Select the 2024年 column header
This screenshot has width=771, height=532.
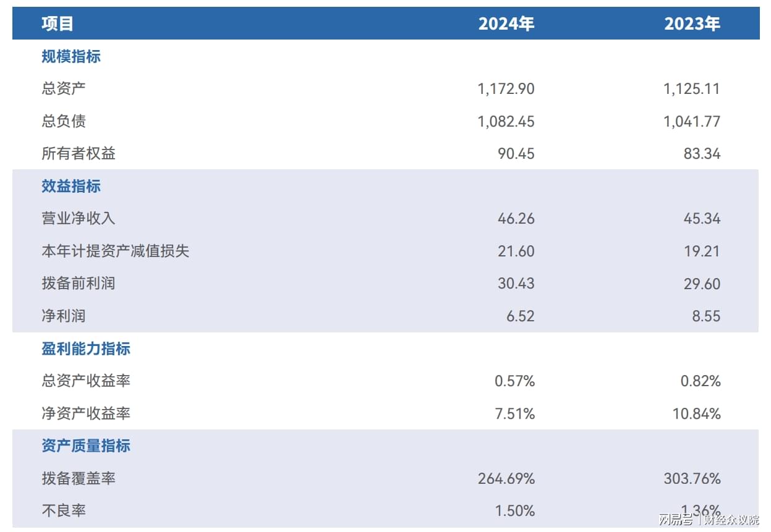(x=506, y=24)
